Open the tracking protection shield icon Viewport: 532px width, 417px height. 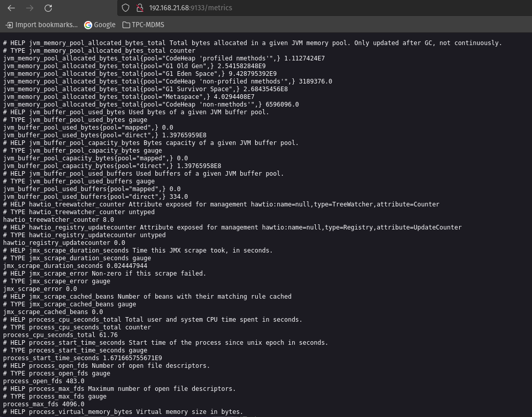click(x=126, y=8)
